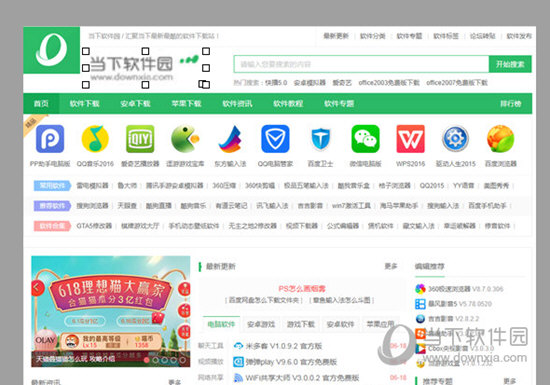This screenshot has height=385, width=550.
Task: Click the green 开始搜索 search button
Action: (x=510, y=64)
